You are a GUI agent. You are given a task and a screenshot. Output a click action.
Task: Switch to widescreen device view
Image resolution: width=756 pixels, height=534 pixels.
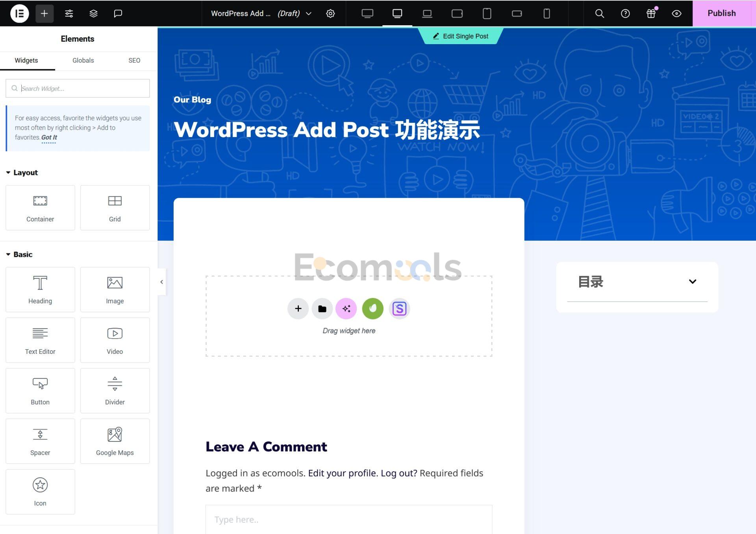coord(367,13)
